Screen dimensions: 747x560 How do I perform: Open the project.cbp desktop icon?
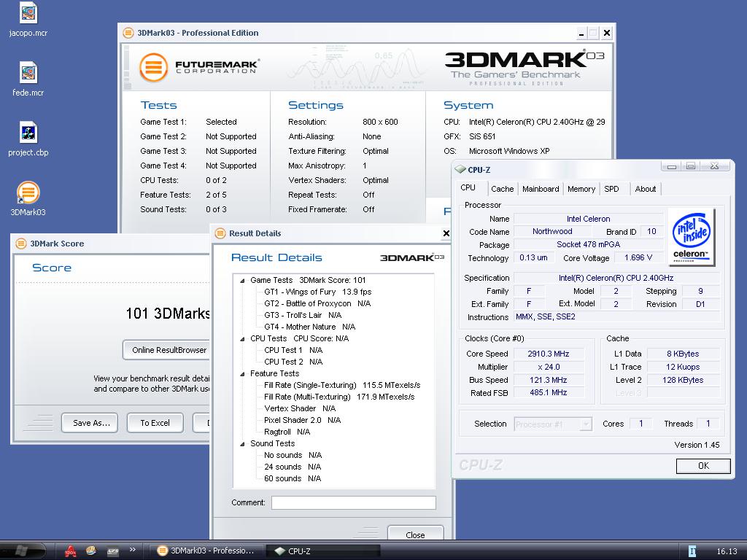click(28, 133)
